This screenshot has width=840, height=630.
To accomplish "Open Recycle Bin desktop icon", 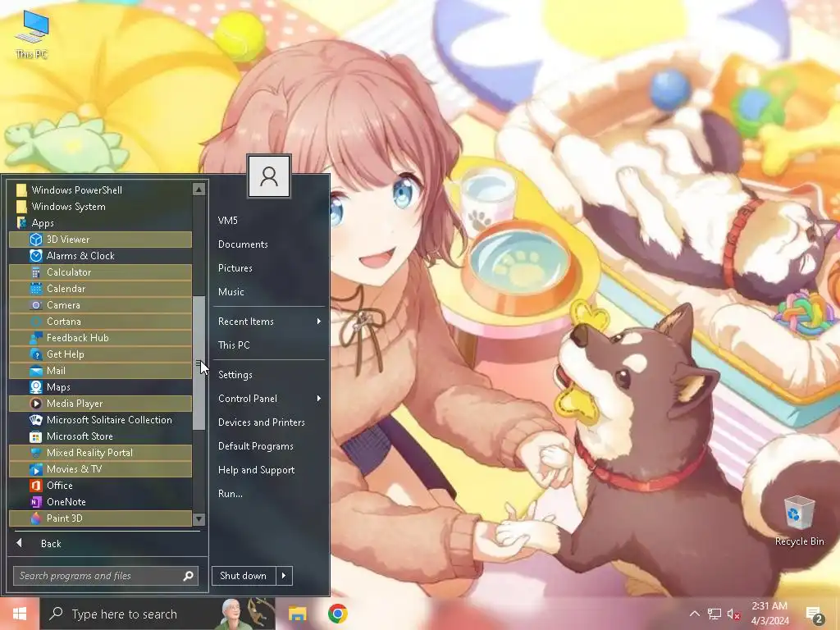I will (799, 521).
